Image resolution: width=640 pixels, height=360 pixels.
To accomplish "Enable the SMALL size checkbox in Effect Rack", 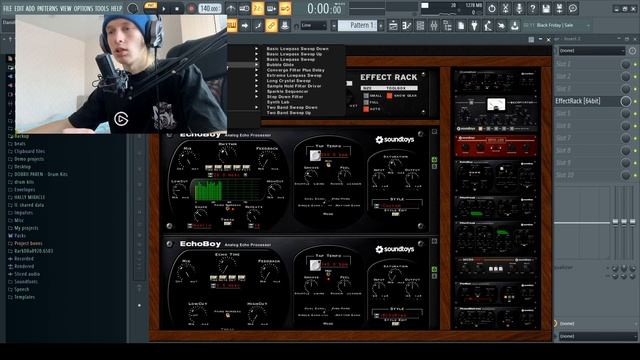I will point(366,96).
